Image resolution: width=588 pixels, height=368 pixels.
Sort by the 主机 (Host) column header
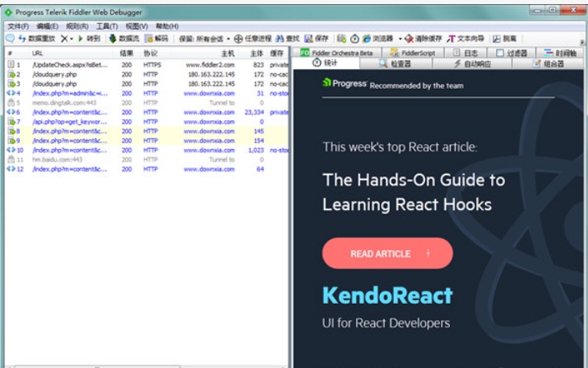pos(204,54)
